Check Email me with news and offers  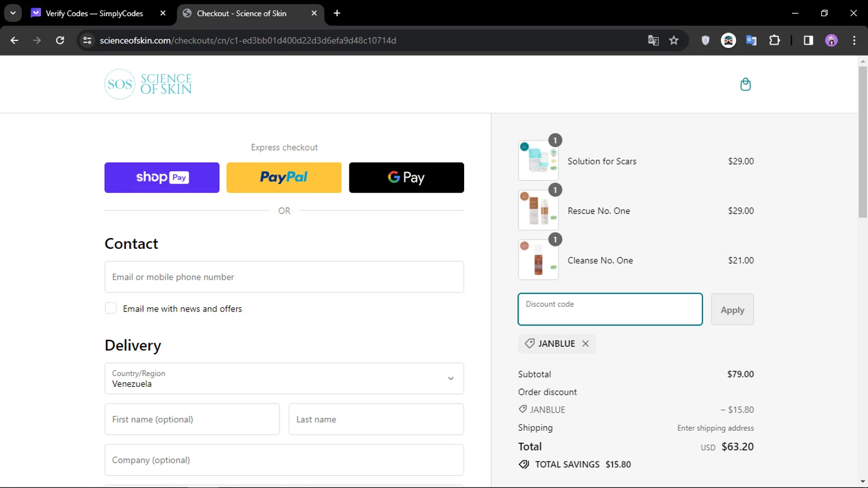click(x=111, y=309)
